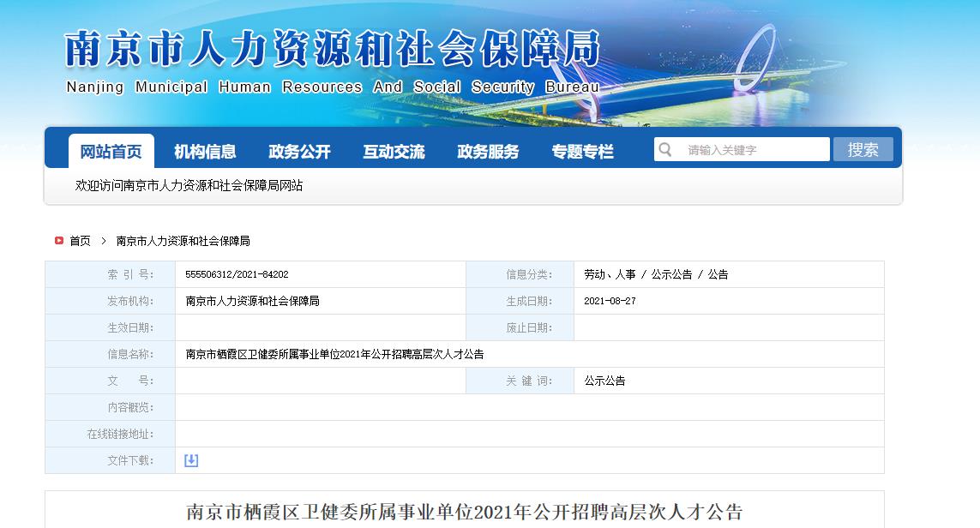
Task: Click the red breadcrumb marker icon
Action: [59, 241]
